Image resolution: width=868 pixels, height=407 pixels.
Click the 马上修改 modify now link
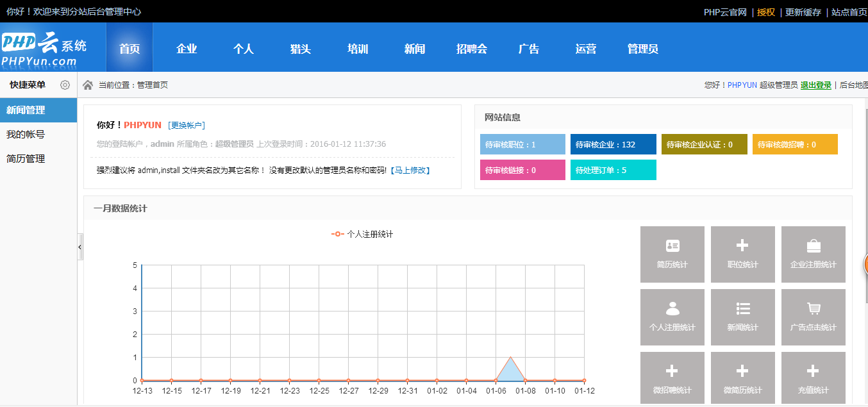tap(410, 170)
